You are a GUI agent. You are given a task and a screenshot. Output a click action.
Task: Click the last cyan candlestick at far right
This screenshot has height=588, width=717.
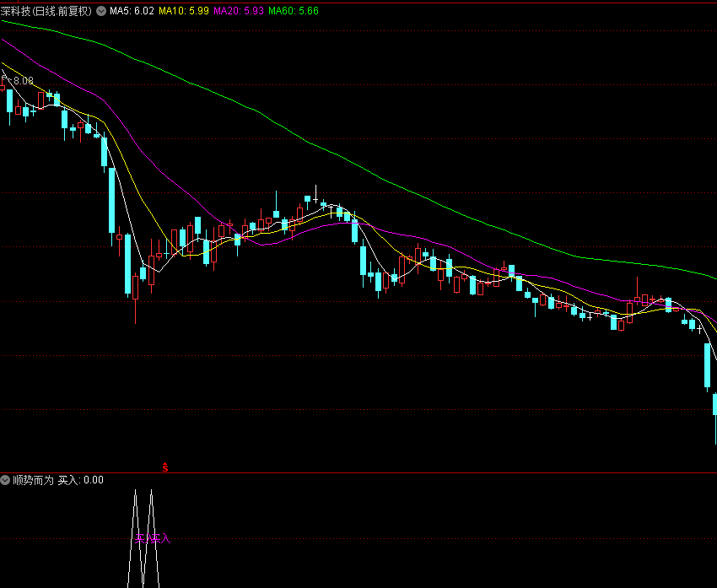click(714, 413)
